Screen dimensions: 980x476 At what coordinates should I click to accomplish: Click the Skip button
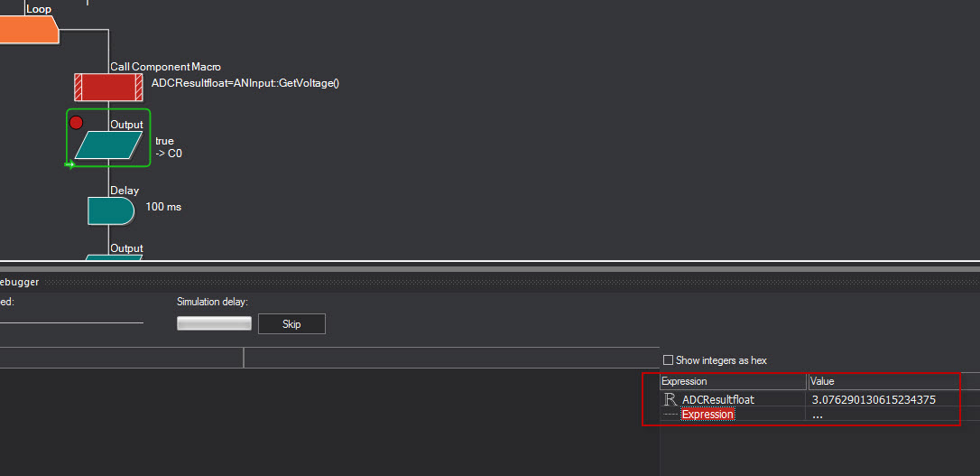tap(291, 324)
